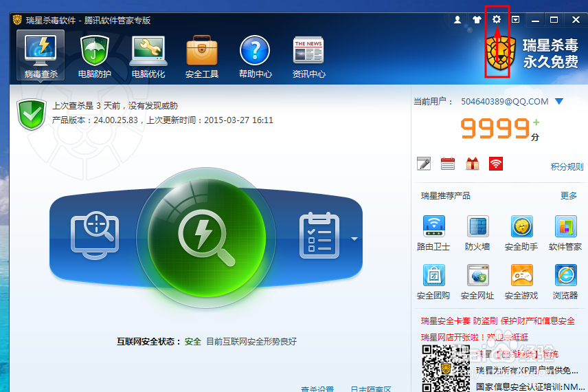Open 安全游戏 safe games
The height and width of the screenshot is (392, 588).
click(521, 281)
